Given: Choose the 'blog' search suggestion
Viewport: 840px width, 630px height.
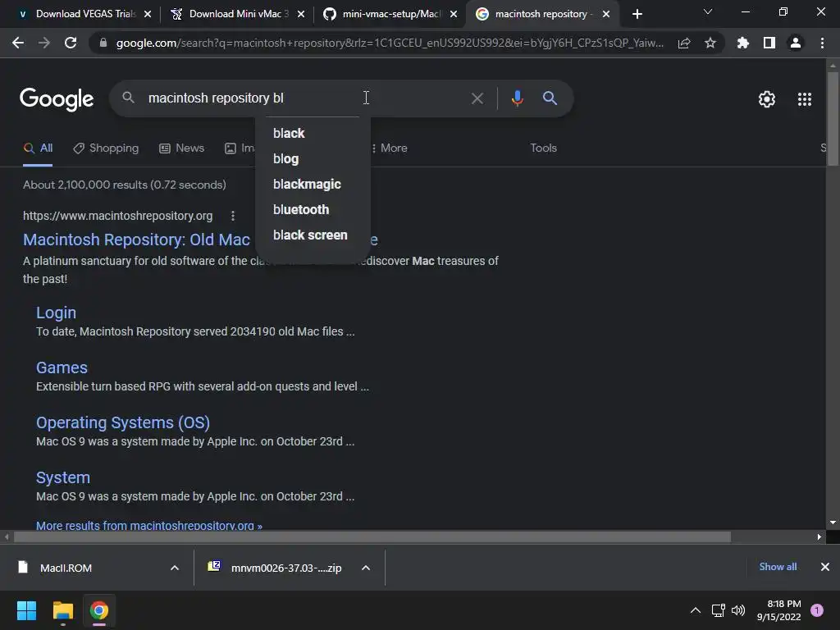Looking at the screenshot, I should [x=285, y=158].
